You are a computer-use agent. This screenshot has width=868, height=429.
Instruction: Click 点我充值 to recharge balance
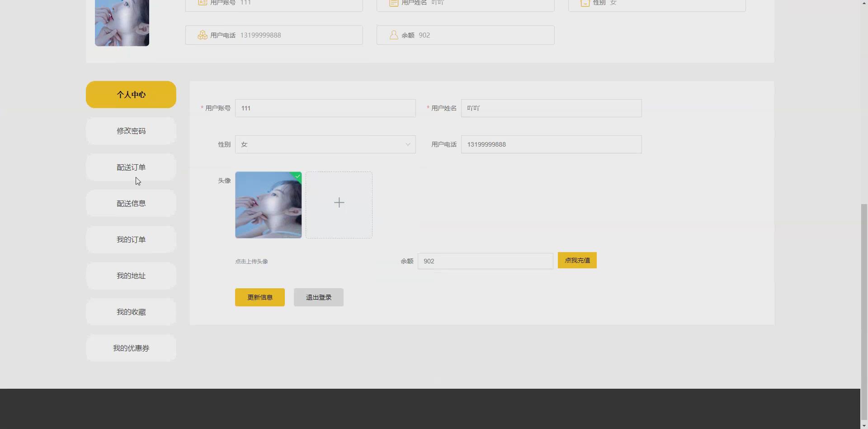pos(577,260)
